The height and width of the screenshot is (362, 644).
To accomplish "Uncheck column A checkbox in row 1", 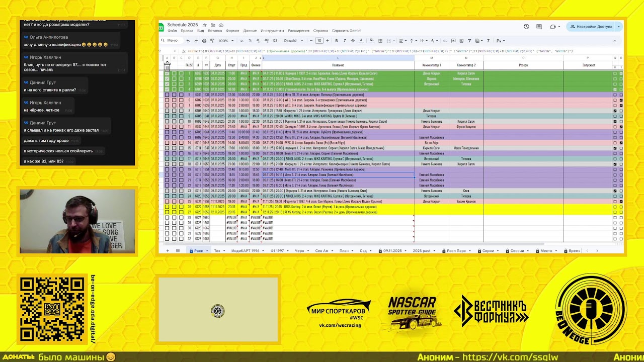I will click(167, 73).
